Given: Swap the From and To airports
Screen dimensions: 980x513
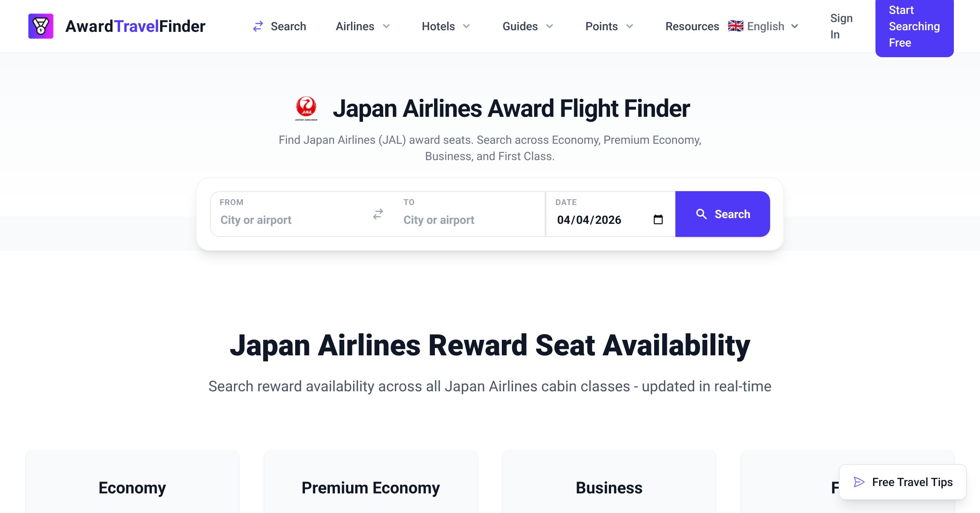Looking at the screenshot, I should click(378, 214).
